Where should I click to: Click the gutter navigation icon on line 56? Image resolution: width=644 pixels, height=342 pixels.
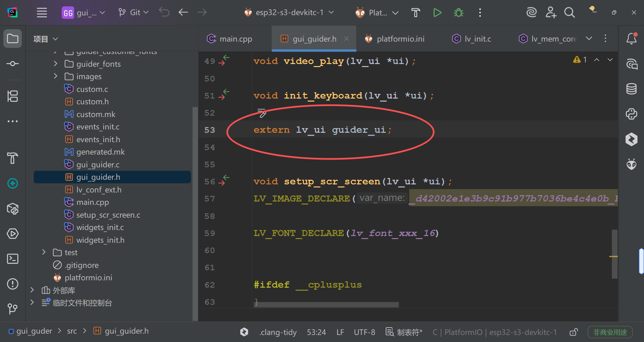(x=224, y=181)
